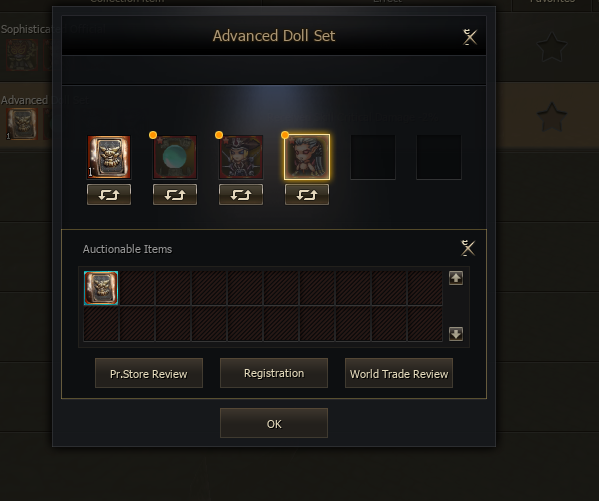Select the teal orb doll slot

click(x=175, y=157)
